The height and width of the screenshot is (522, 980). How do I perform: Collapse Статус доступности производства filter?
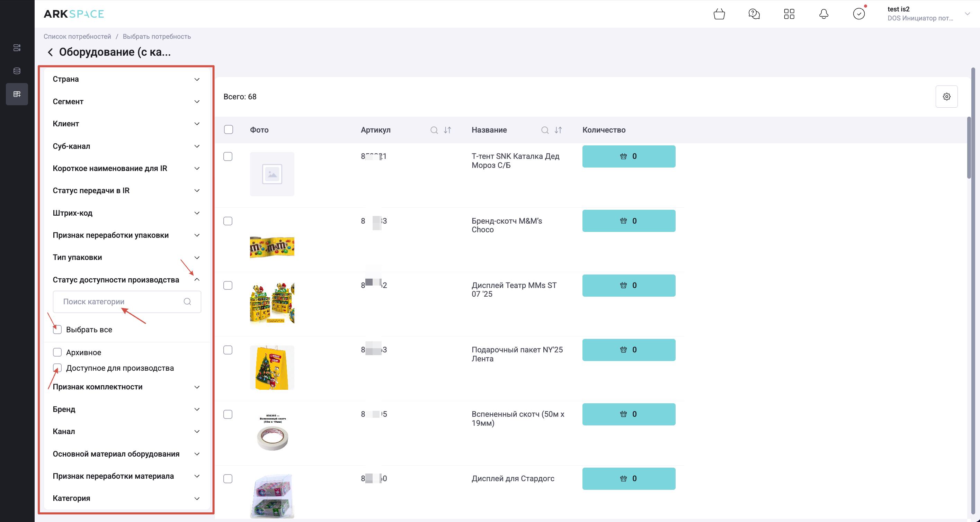[x=197, y=280]
